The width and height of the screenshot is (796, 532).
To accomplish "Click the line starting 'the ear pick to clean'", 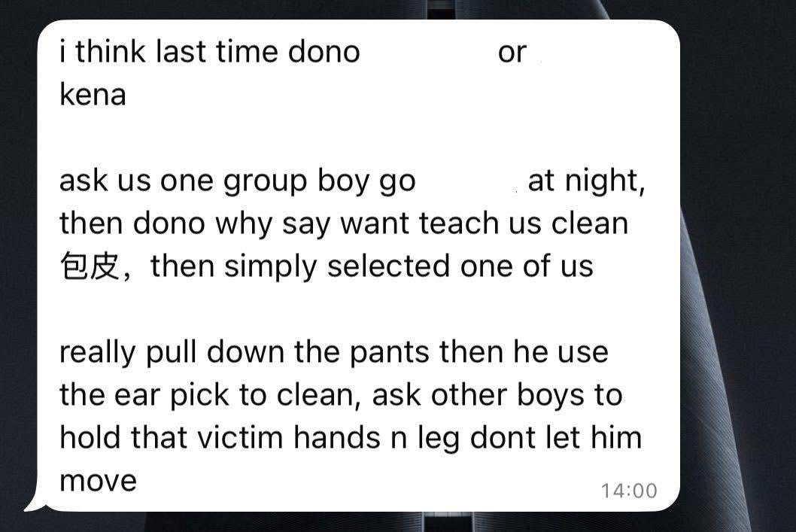I will 341,396.
